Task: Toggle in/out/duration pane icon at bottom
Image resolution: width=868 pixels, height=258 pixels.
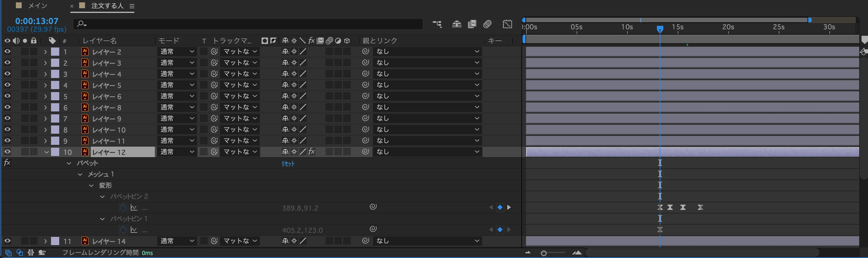Action: click(x=31, y=253)
